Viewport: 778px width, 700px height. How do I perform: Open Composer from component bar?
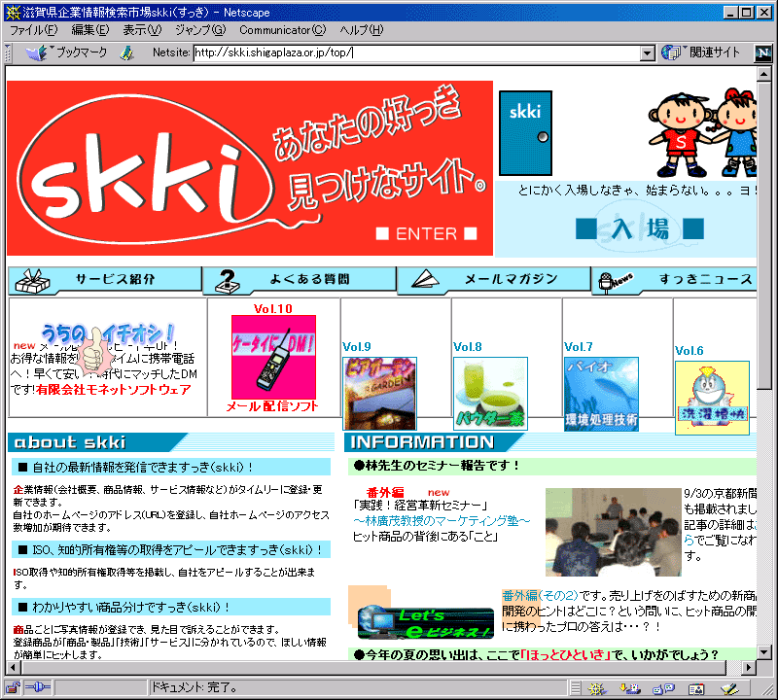point(729,688)
